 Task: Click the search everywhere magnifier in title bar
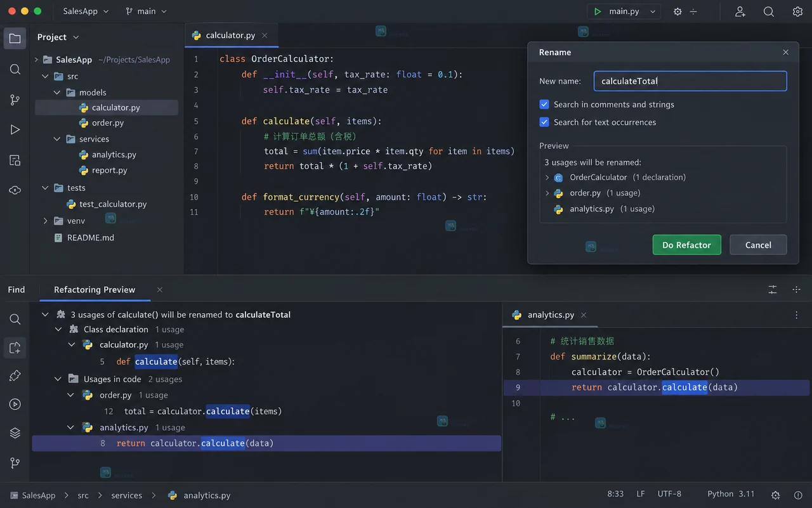(x=769, y=11)
